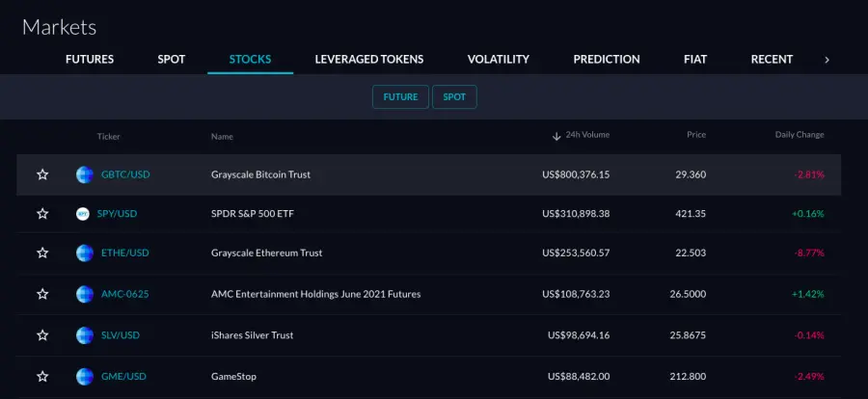
Task: Open the ETHE/USD ticker link
Action: click(125, 253)
